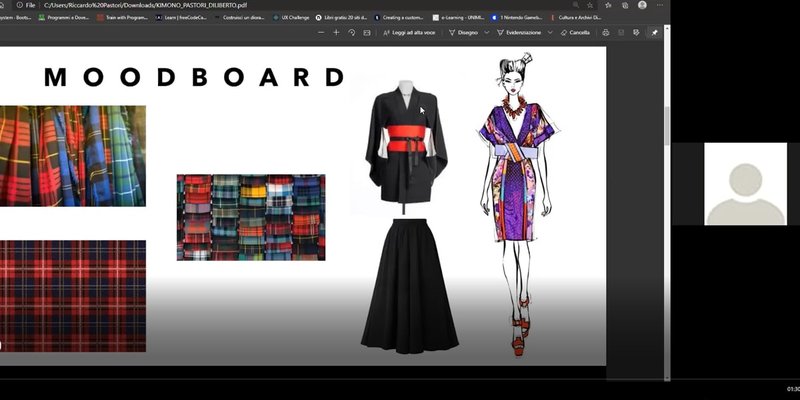Select the Disegno draw tool
This screenshot has width=800, height=400.
tap(463, 32)
